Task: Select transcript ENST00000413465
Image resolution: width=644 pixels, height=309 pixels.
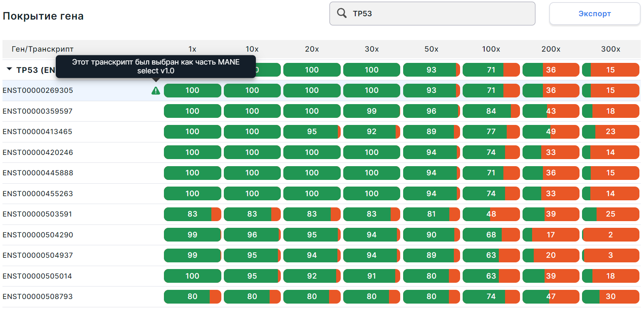Action: pos(37,132)
